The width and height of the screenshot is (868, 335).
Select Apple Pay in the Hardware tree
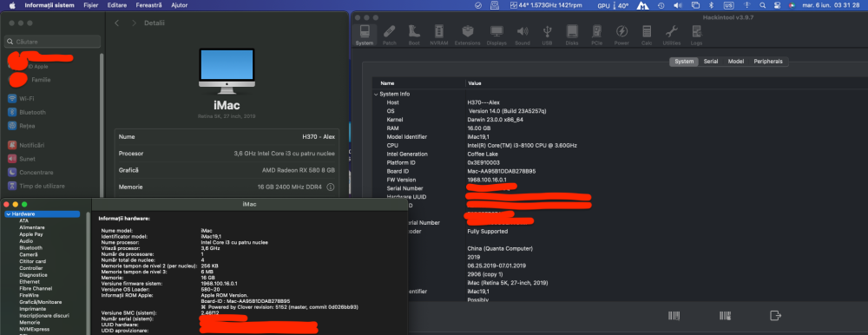tap(31, 234)
